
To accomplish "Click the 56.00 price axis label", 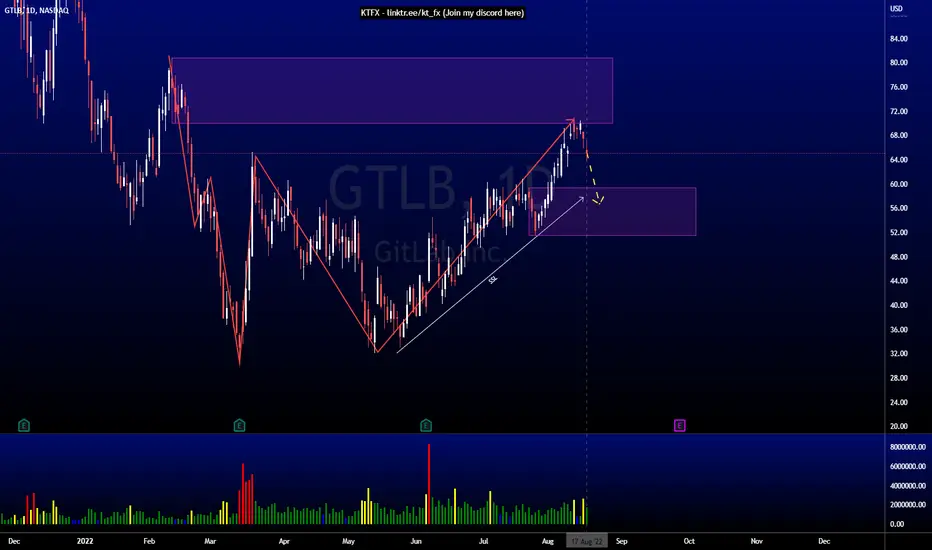I will tap(899, 208).
